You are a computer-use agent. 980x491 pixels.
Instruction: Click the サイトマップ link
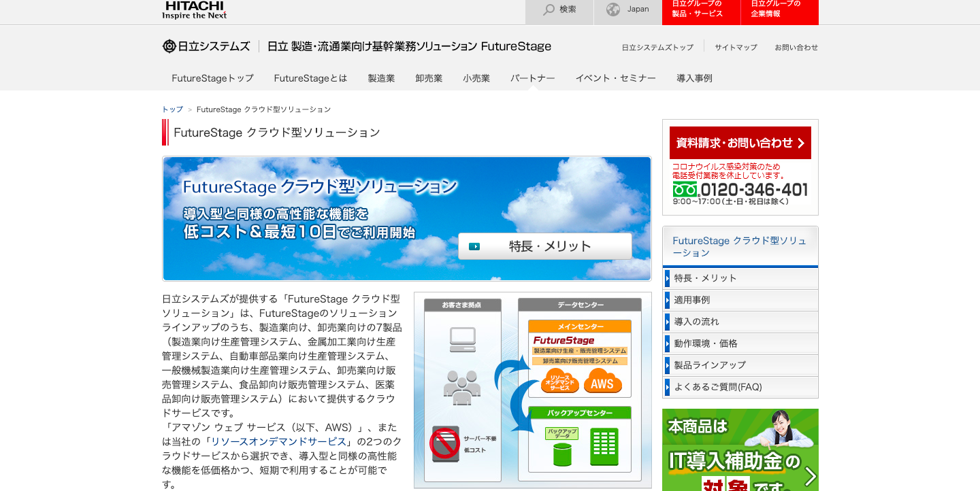tap(736, 48)
